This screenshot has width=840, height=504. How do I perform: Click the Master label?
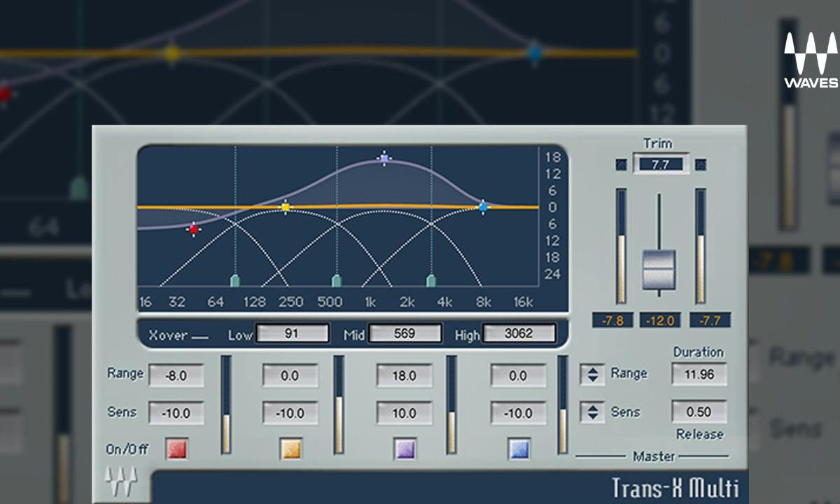(654, 456)
